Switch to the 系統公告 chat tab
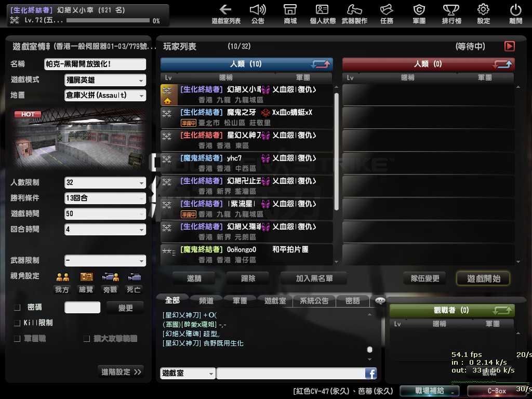Screen dimensions: 532x399 pyautogui.click(x=314, y=301)
